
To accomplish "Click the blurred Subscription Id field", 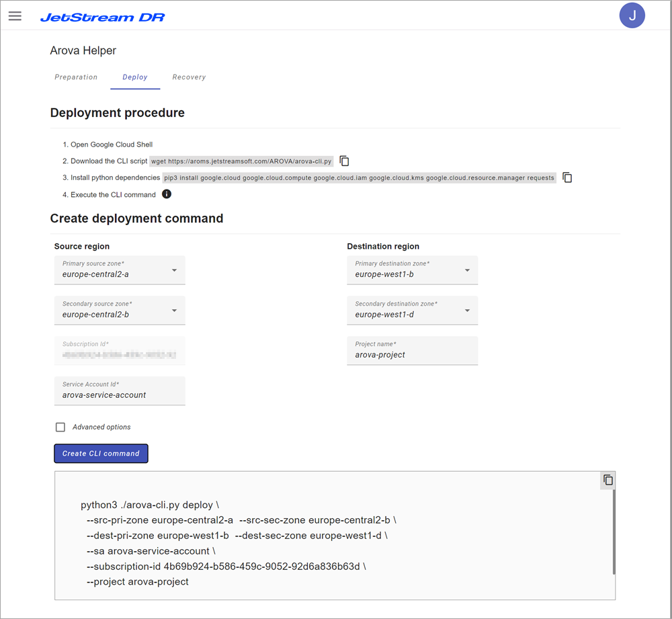I will [119, 354].
